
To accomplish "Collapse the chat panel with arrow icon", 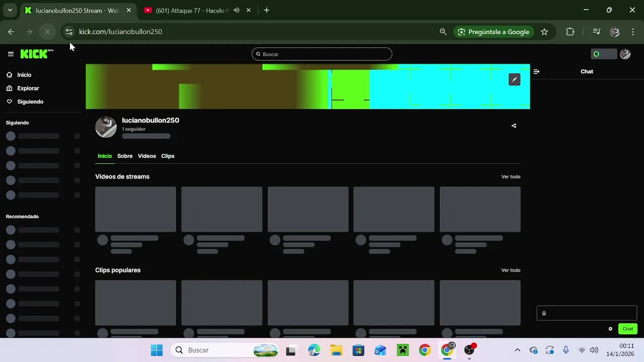I will coord(536,71).
